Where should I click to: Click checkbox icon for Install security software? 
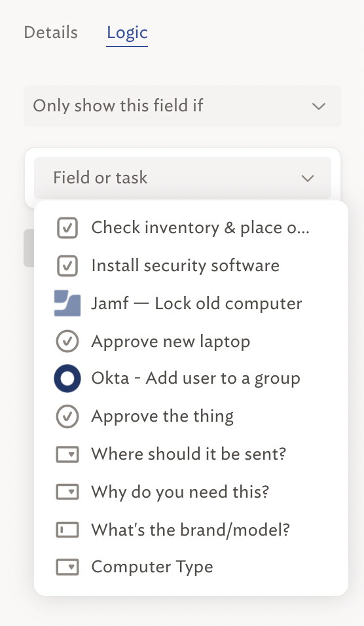(67, 266)
